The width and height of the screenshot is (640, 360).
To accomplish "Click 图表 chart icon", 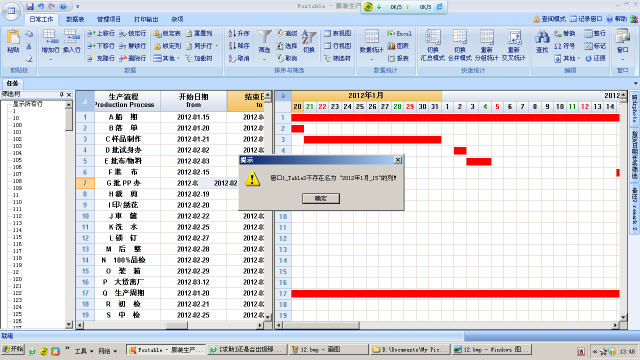I will pyautogui.click(x=398, y=46).
